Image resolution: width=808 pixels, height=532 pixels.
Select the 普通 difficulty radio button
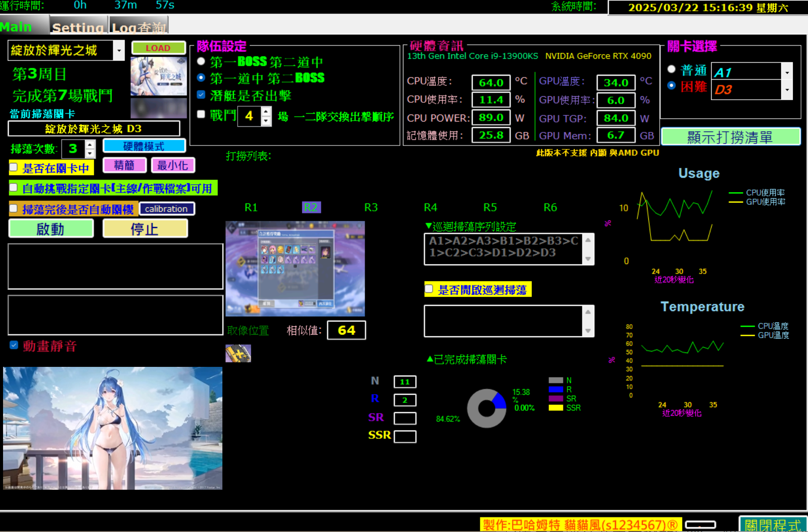click(672, 69)
